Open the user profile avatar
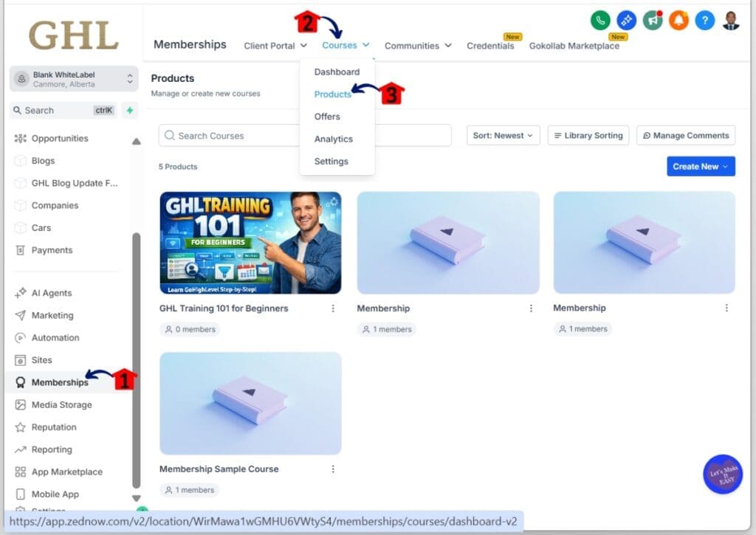 pyautogui.click(x=731, y=20)
